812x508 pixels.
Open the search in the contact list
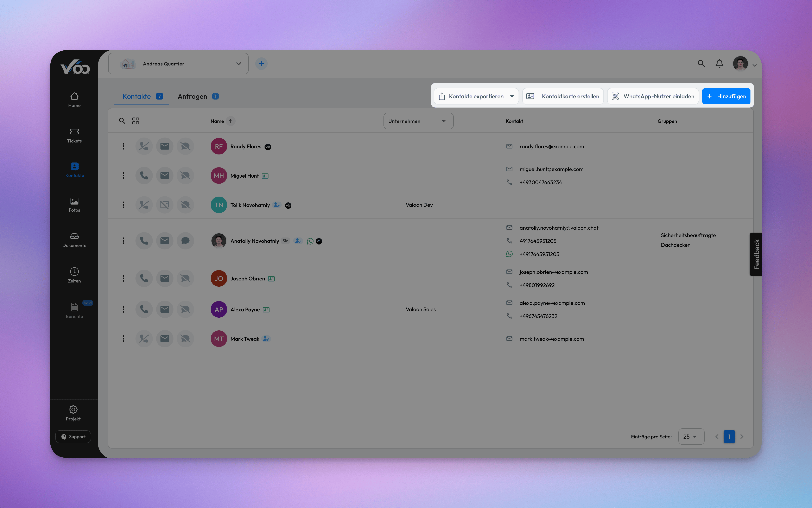122,121
